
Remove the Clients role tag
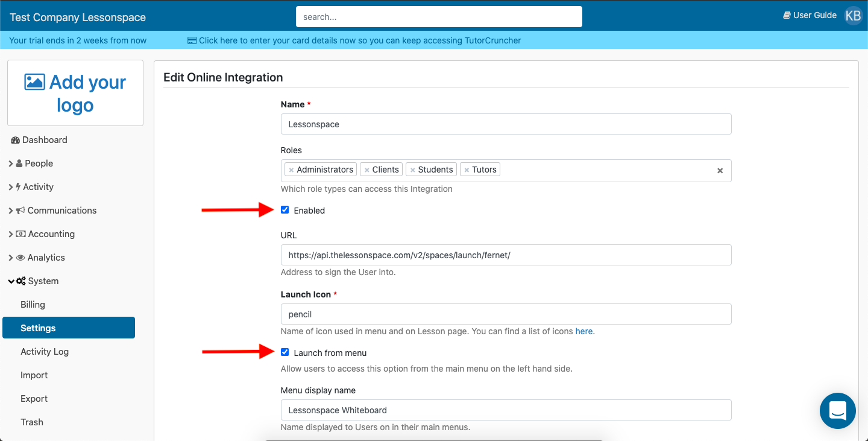click(366, 170)
